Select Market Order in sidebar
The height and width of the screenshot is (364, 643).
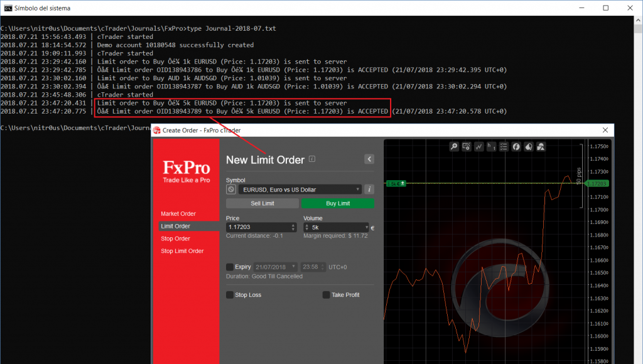[178, 213]
